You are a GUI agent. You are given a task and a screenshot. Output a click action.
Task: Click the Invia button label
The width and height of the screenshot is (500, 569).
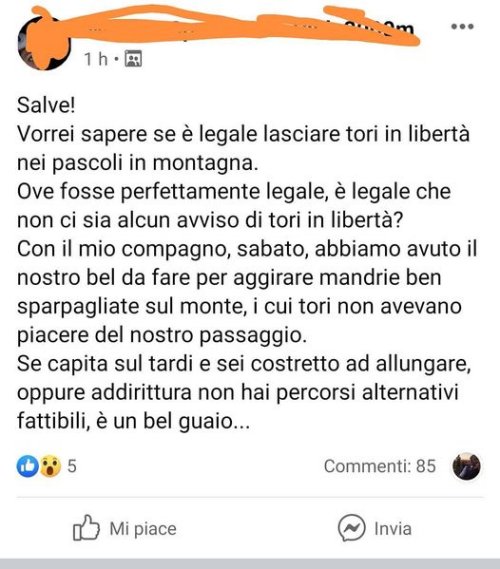point(393,529)
